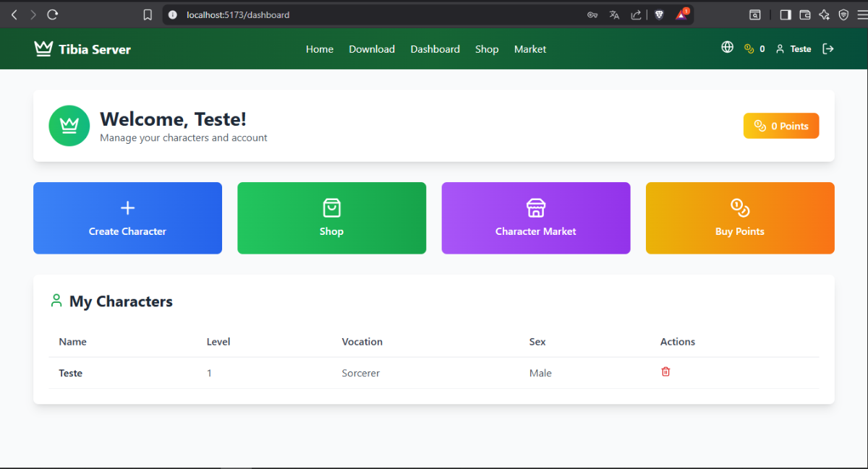The height and width of the screenshot is (469, 868).
Task: Go to the Home nav item
Action: (319, 49)
